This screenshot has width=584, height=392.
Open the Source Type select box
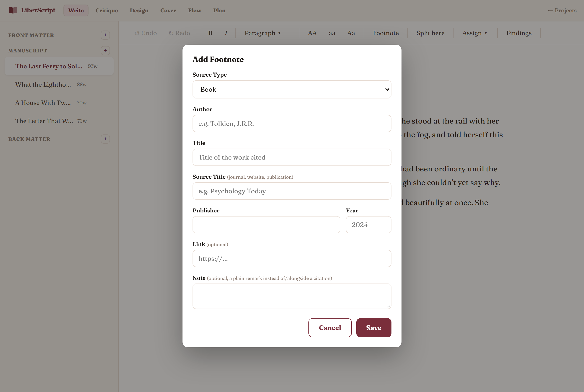(292, 89)
